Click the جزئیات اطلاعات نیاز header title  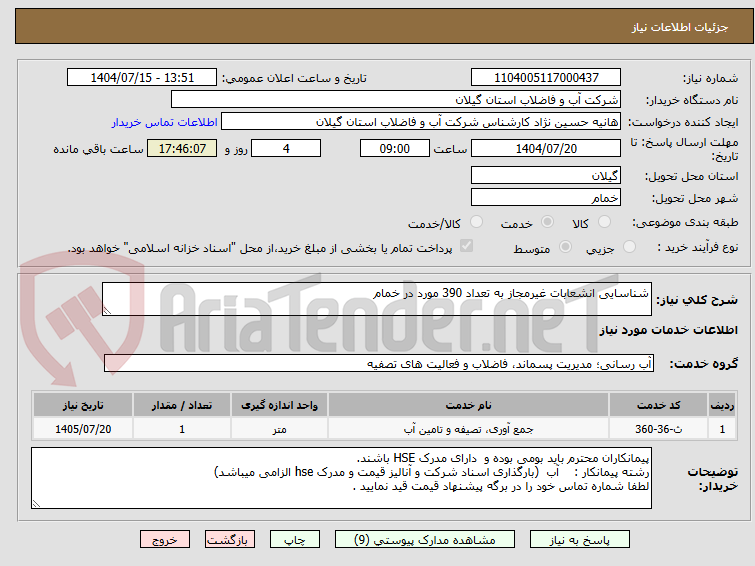point(680,27)
